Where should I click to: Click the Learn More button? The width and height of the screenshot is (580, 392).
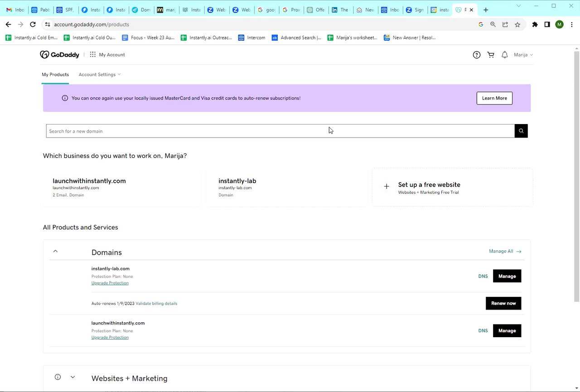(x=494, y=98)
